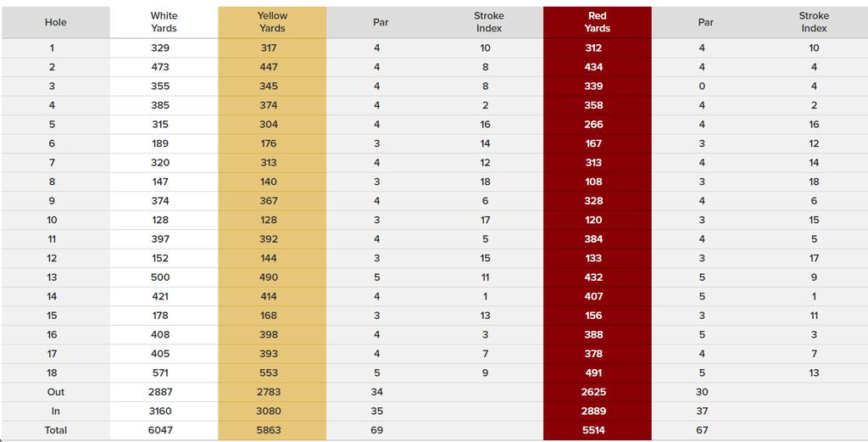Click the Yellow Yards column header
The width and height of the screenshot is (868, 442).
pos(272,22)
